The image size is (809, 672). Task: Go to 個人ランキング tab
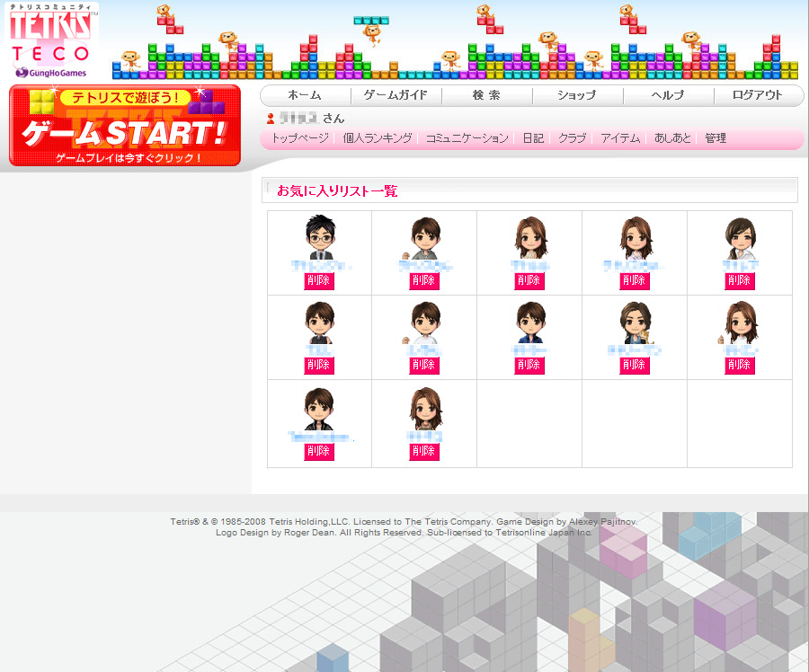tap(378, 138)
